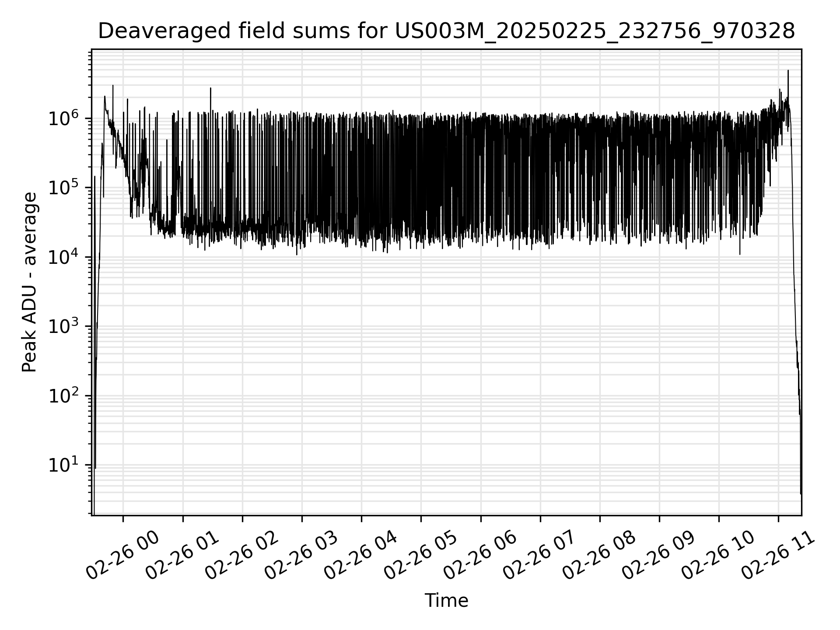840x630 pixels.
Task: Click the x tick label '02-26 00'
Action: coord(123,556)
